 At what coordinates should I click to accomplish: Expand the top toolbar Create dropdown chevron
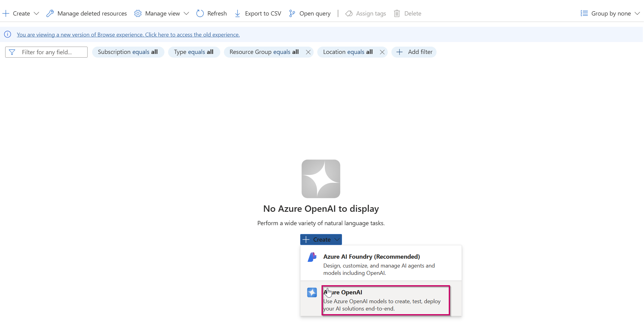36,13
